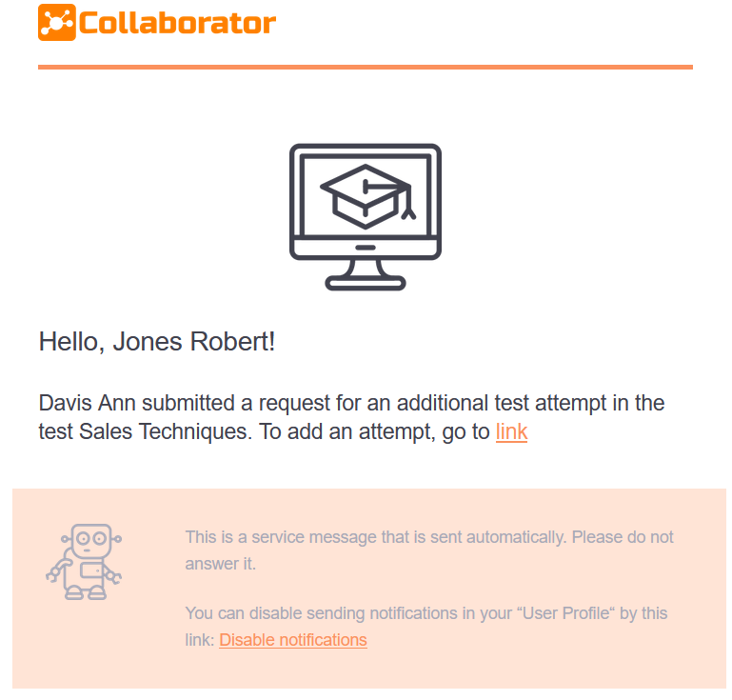Click the robot's head

pos(86,541)
